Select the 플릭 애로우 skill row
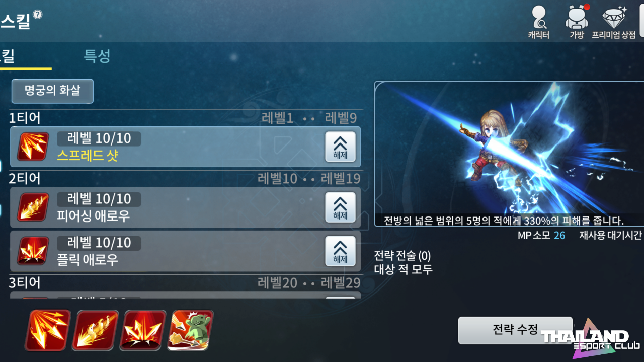 click(x=186, y=251)
